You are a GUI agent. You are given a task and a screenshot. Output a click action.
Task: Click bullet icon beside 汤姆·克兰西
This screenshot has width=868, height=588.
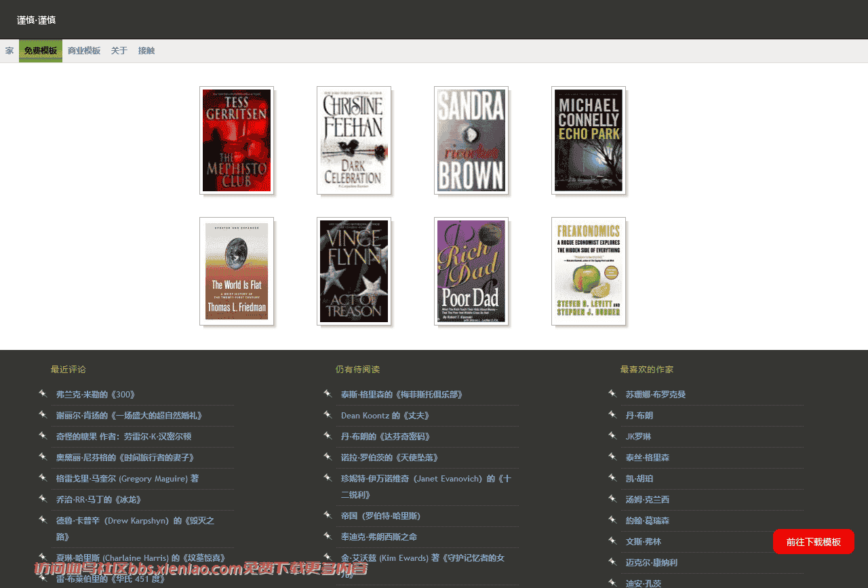(x=612, y=498)
